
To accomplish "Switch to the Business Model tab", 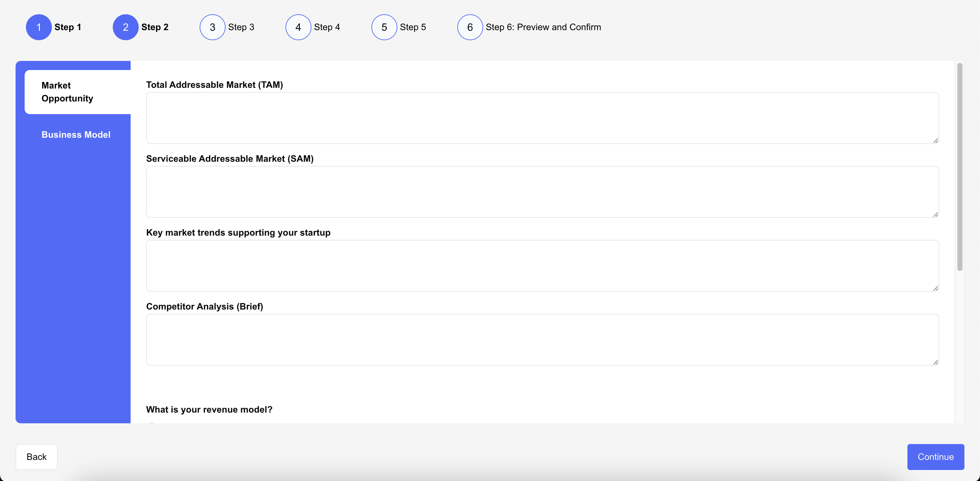I will (76, 134).
